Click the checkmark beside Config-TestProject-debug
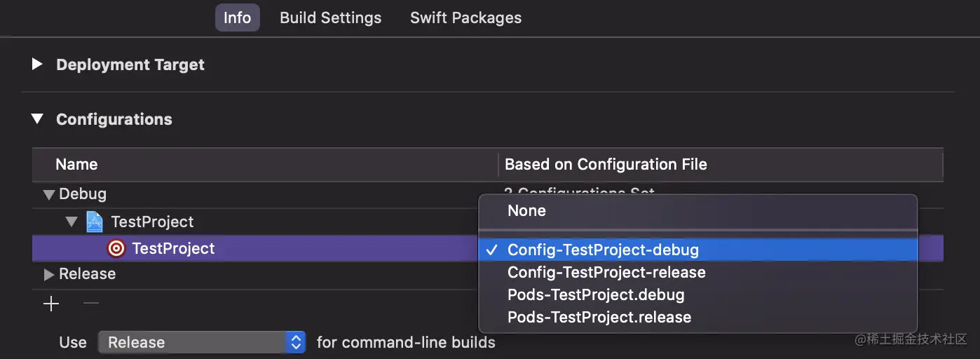This screenshot has height=359, width=980. tap(493, 250)
